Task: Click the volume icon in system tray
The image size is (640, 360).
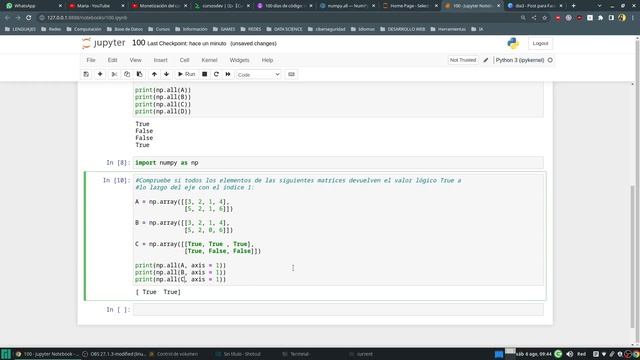Action: pos(570,354)
